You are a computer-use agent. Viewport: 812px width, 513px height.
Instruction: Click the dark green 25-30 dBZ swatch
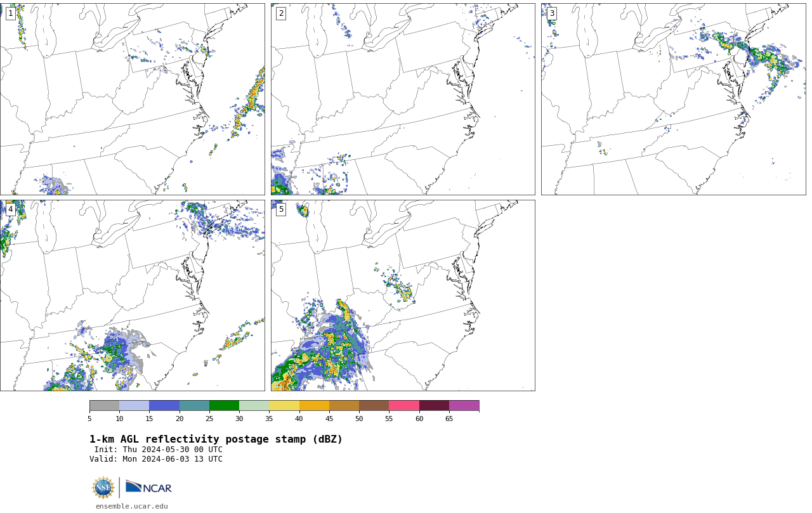(x=224, y=406)
